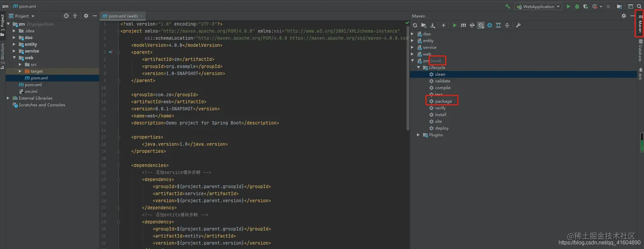The height and width of the screenshot is (249, 644).
Task: Click the Show Dependencies icon in Maven toolbar
Action: [498, 25]
